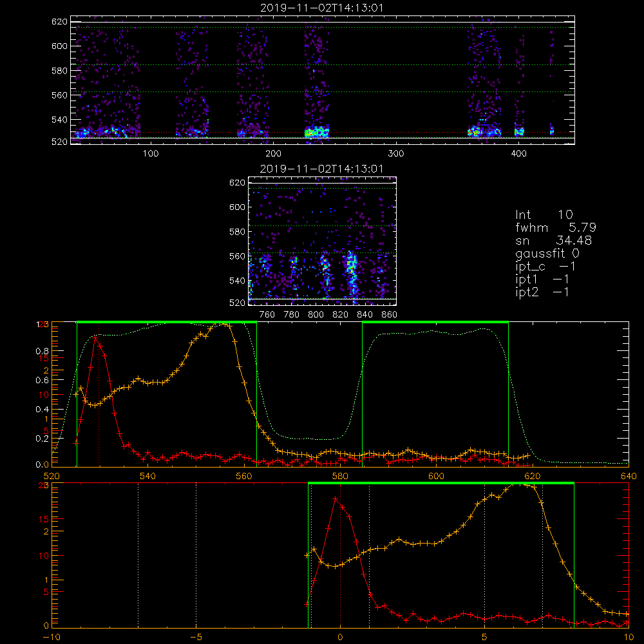Click the white 0.8 y-axis label
Screen dimensions: 644x644
tap(43, 351)
